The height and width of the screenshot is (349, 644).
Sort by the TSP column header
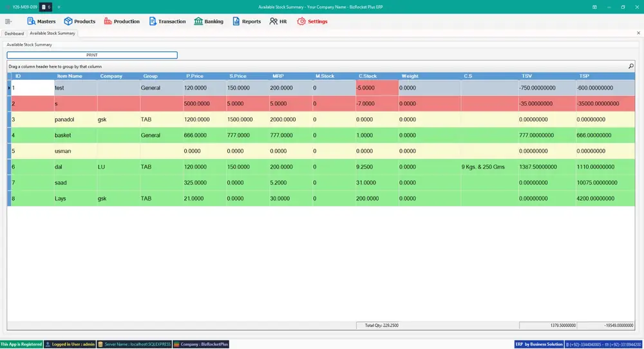pos(605,76)
